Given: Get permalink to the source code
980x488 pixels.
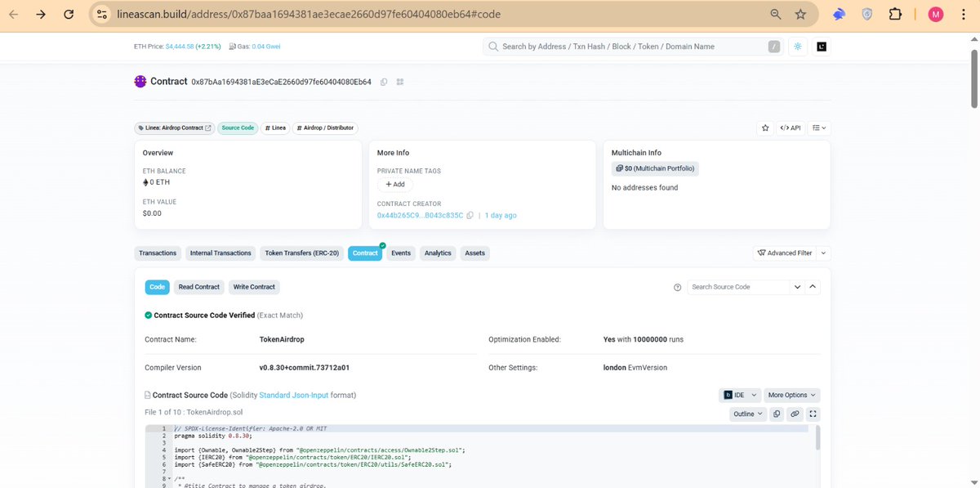Looking at the screenshot, I should click(795, 414).
